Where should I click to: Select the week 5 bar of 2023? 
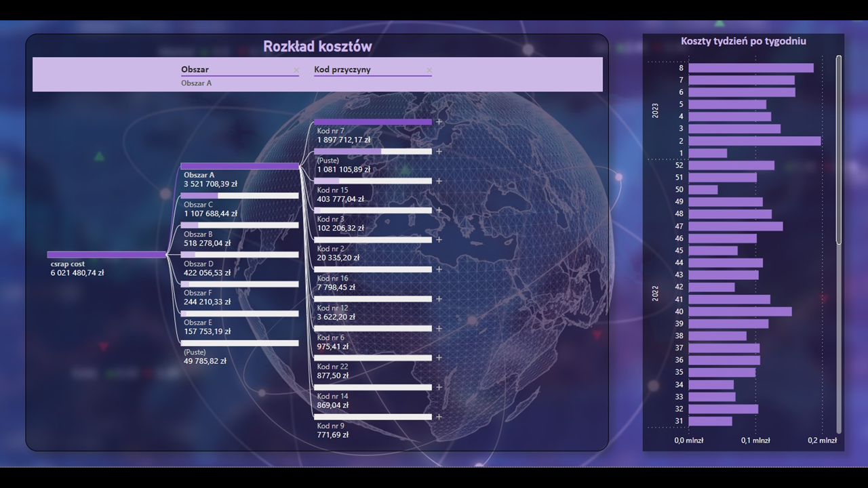tap(728, 104)
